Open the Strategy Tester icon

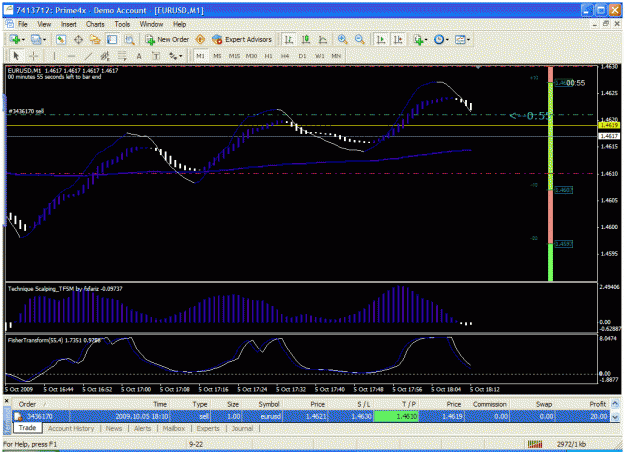click(129, 39)
